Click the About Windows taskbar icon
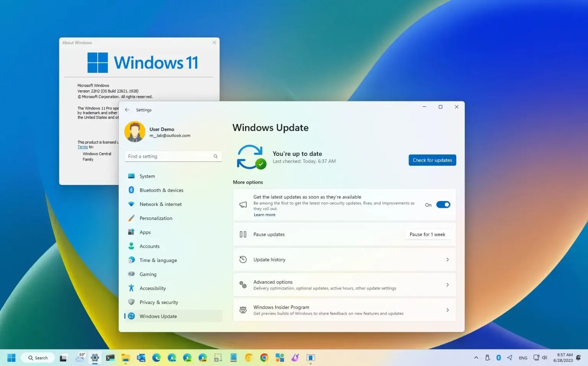The height and width of the screenshot is (366, 588). click(310, 358)
